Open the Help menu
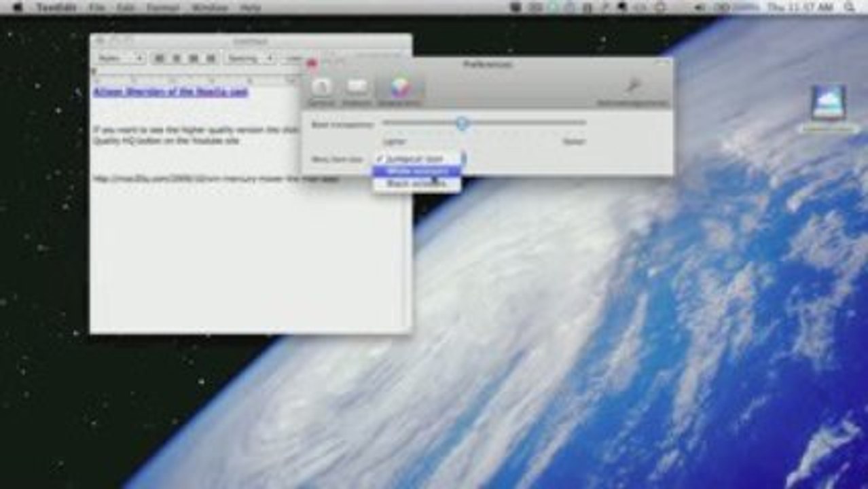Image resolution: width=868 pixels, height=489 pixels. (x=250, y=7)
